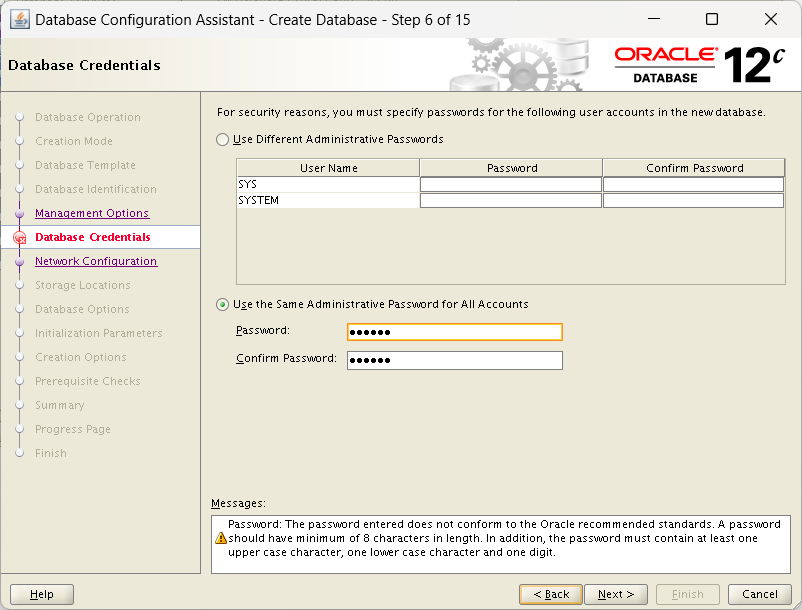
Task: Click the Database Identification step label
Action: coord(96,189)
